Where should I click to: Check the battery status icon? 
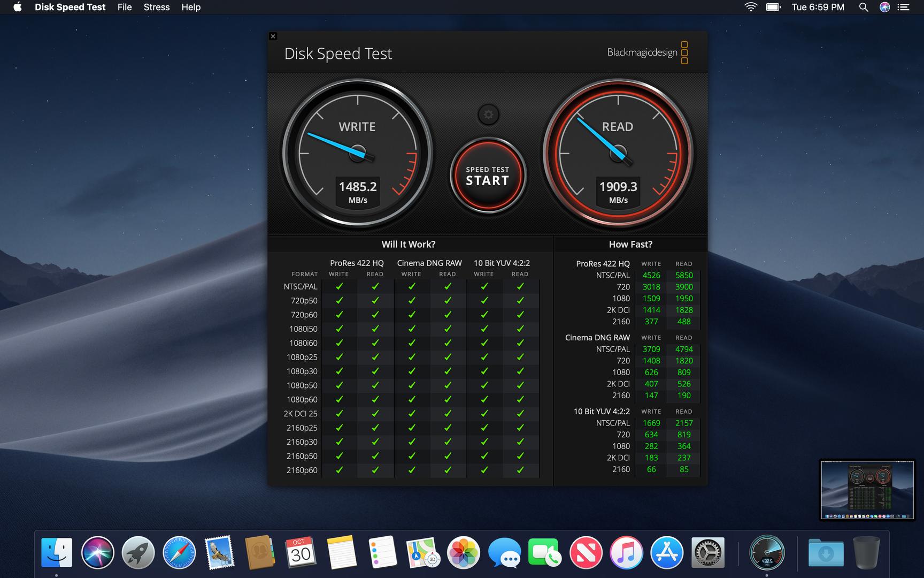coord(773,7)
